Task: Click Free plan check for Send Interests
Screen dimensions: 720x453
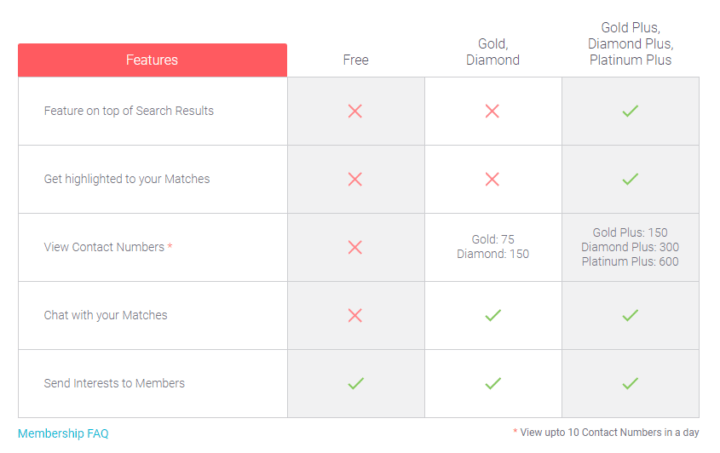Action: pyautogui.click(x=355, y=383)
